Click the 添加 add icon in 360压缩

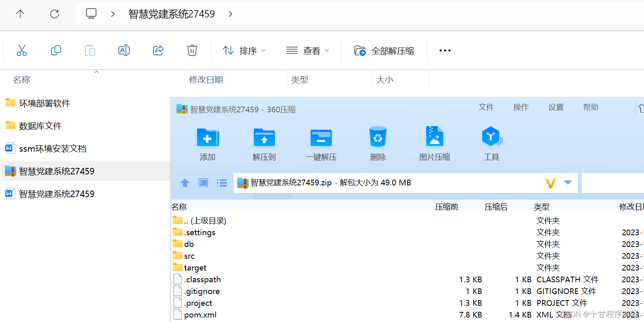[208, 137]
